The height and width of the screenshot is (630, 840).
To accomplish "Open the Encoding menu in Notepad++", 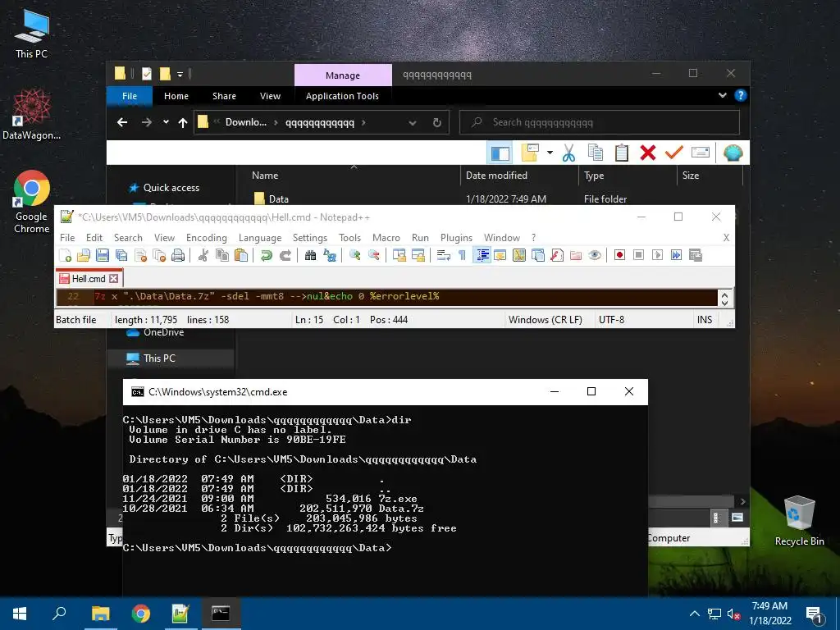I will pyautogui.click(x=206, y=238).
